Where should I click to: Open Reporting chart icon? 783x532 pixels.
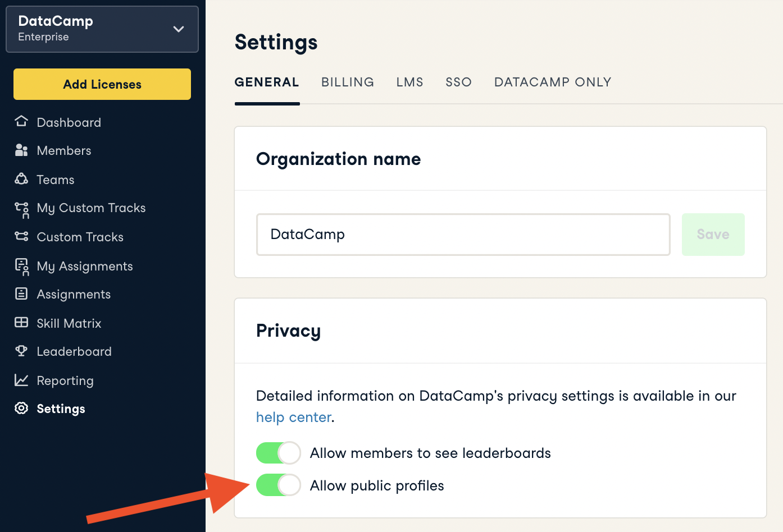pos(21,380)
